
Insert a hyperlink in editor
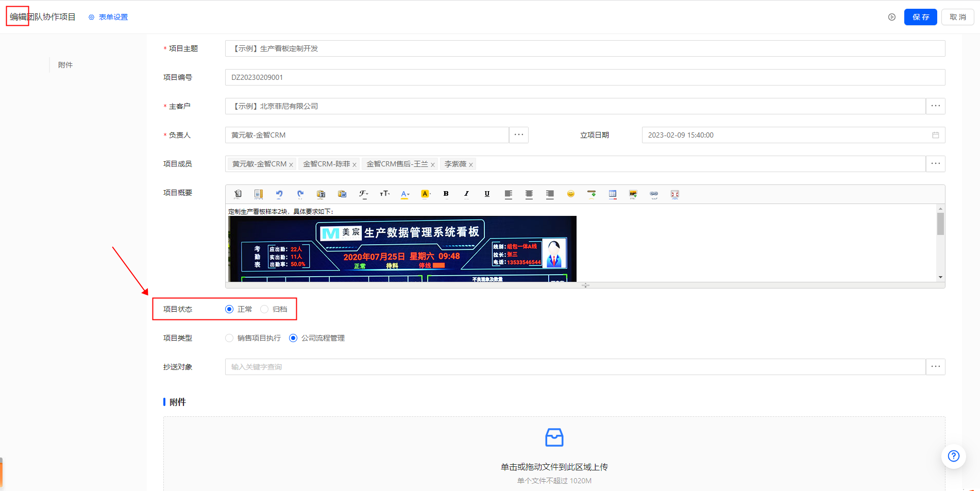click(654, 194)
